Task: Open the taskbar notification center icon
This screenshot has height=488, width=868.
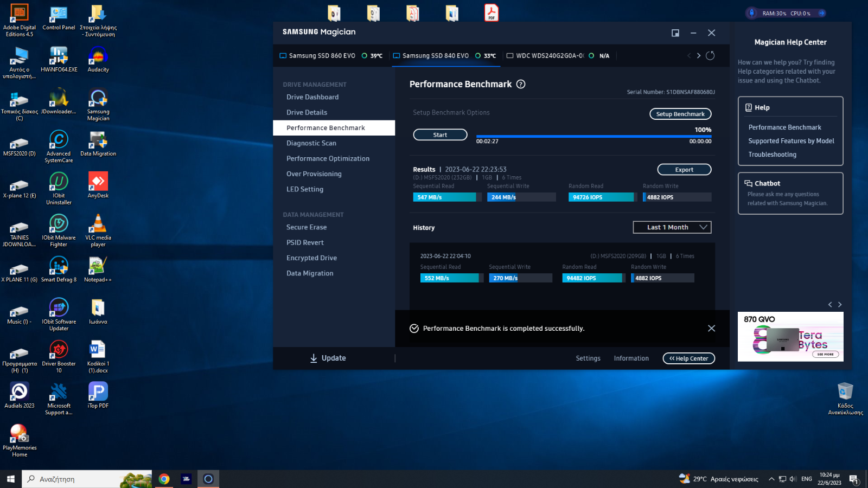Action: tap(854, 479)
